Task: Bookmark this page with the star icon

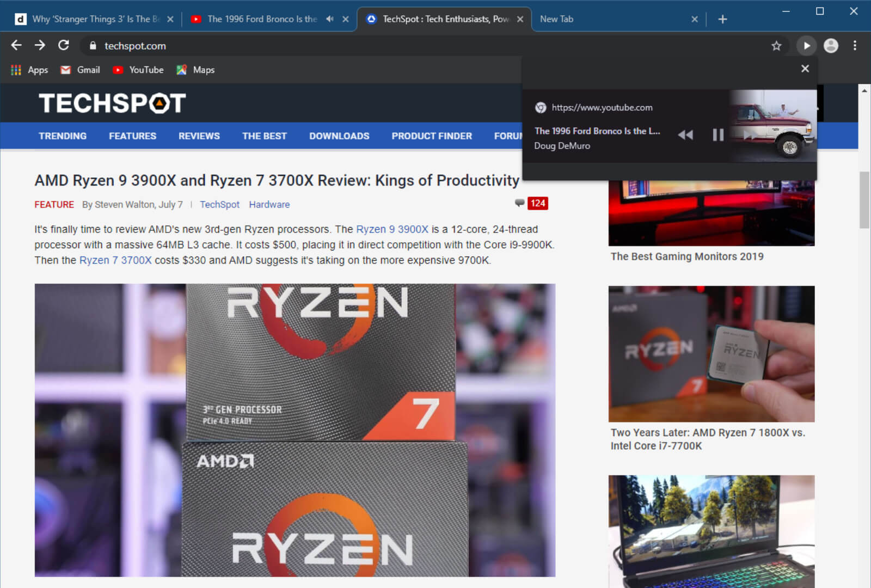Action: (x=776, y=46)
